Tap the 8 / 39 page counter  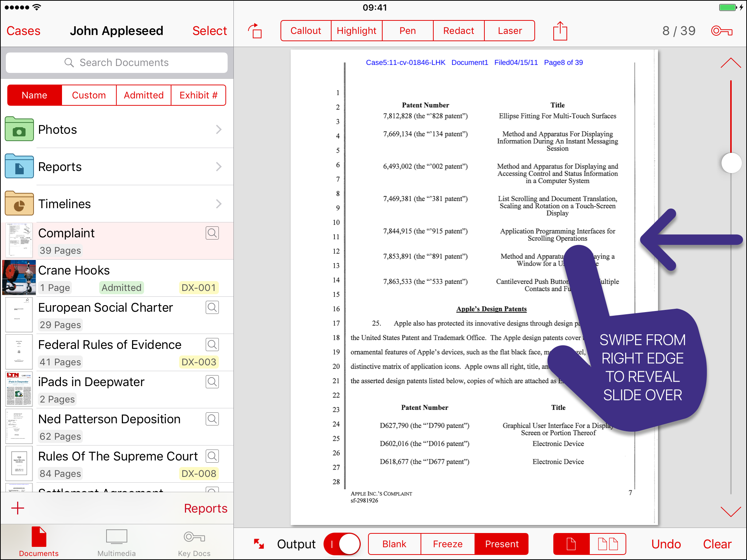(x=679, y=31)
